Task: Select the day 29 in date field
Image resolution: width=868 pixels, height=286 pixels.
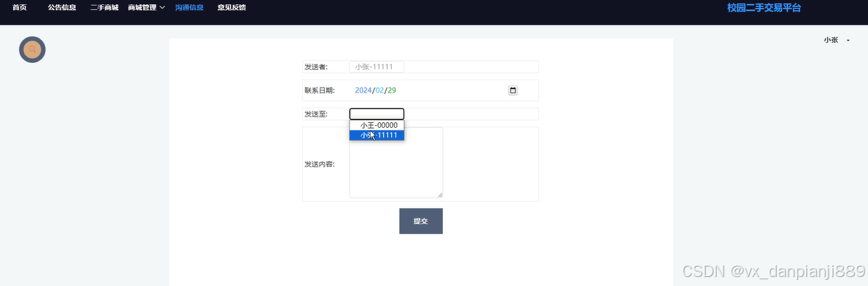Action: pos(392,90)
